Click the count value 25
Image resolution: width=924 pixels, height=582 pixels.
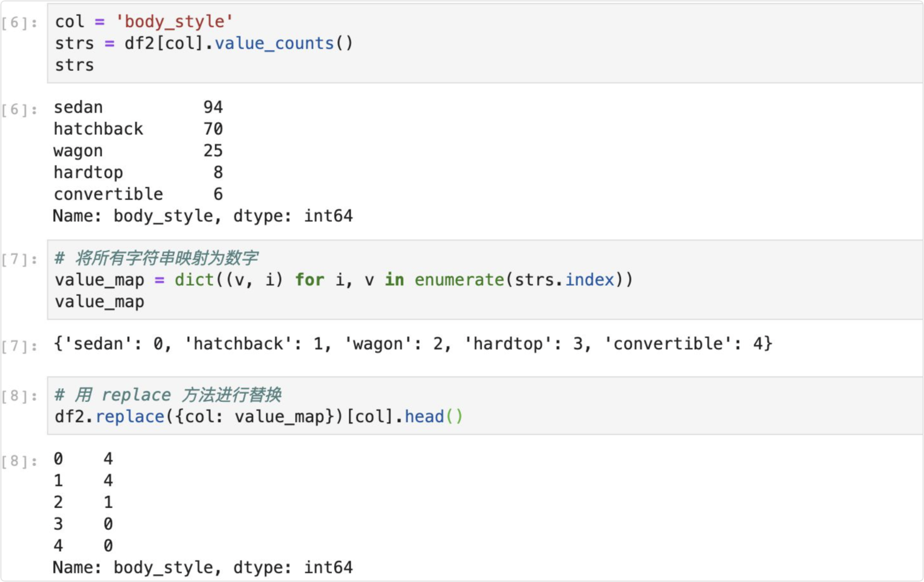213,151
